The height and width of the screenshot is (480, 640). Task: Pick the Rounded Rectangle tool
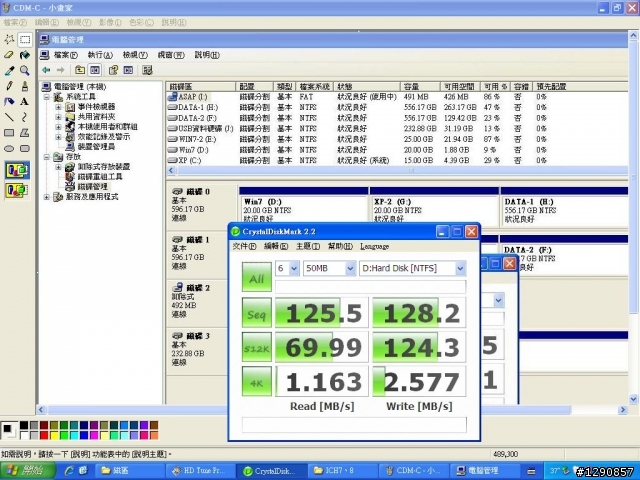point(25,148)
